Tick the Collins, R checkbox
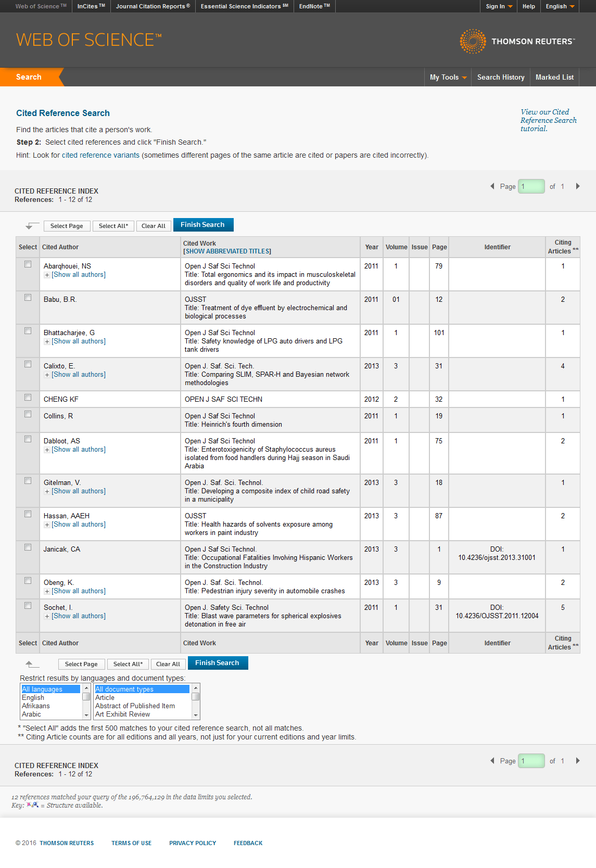Image resolution: width=596 pixels, height=868 pixels. (x=28, y=414)
